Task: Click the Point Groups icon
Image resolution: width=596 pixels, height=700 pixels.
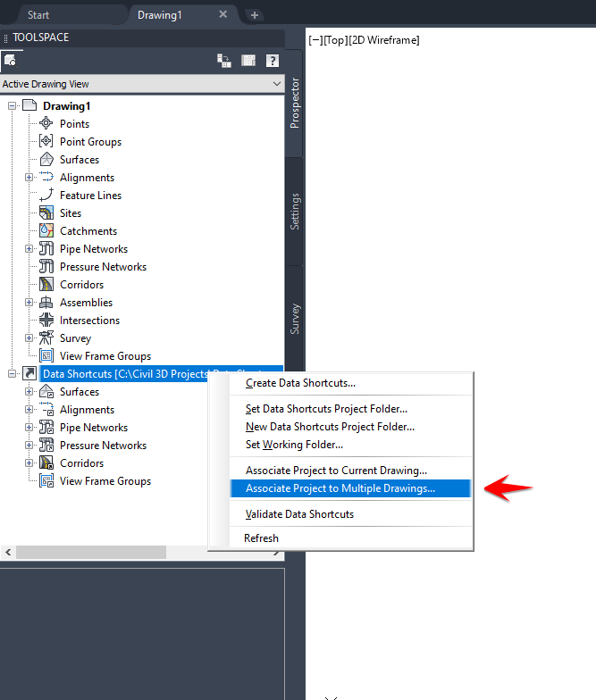Action: coord(46,141)
